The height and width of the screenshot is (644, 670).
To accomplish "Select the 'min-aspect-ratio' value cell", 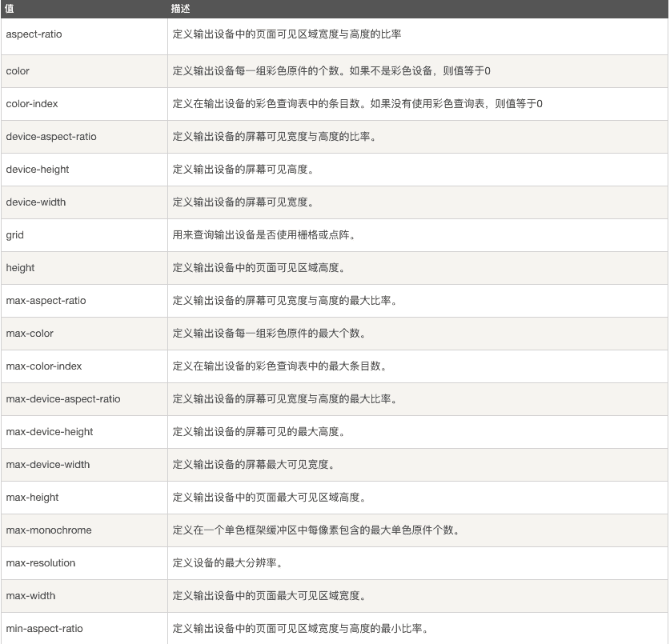I will coord(84,629).
